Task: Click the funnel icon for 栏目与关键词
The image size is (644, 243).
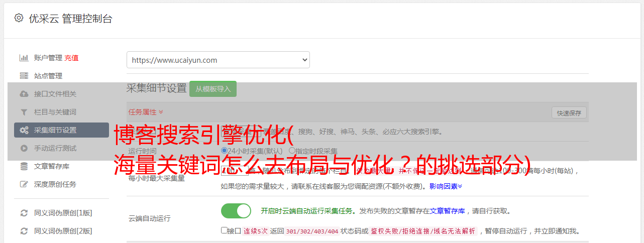Action: [x=24, y=112]
